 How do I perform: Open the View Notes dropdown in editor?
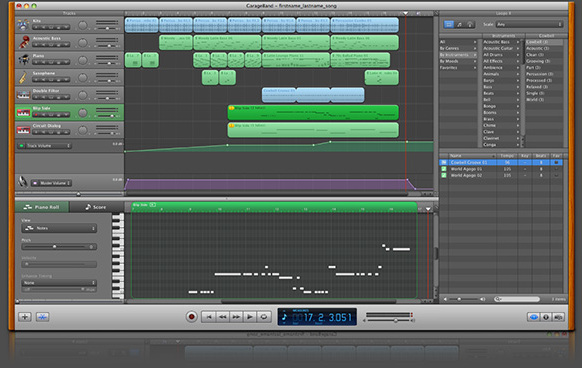coord(59,228)
